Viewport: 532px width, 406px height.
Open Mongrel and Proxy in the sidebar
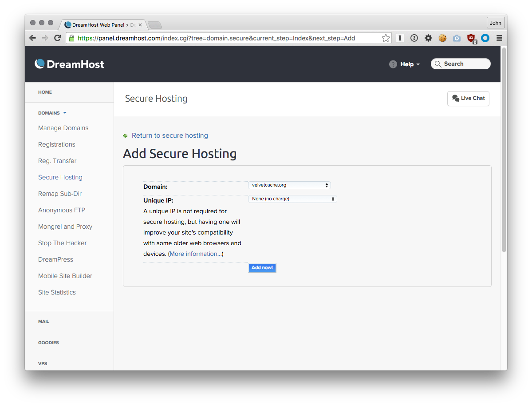(x=65, y=227)
